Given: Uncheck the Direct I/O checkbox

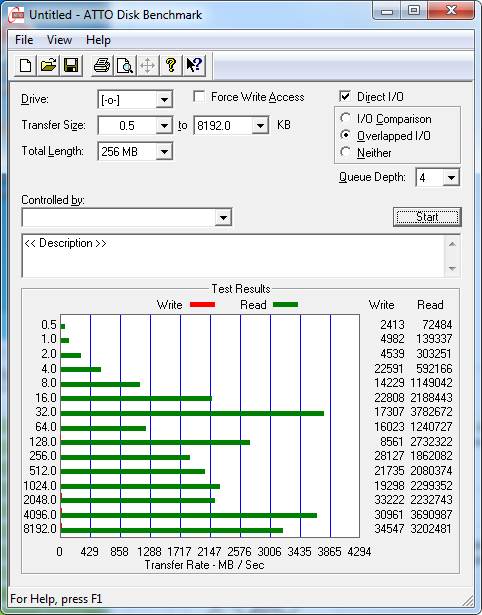Looking at the screenshot, I should coord(345,96).
